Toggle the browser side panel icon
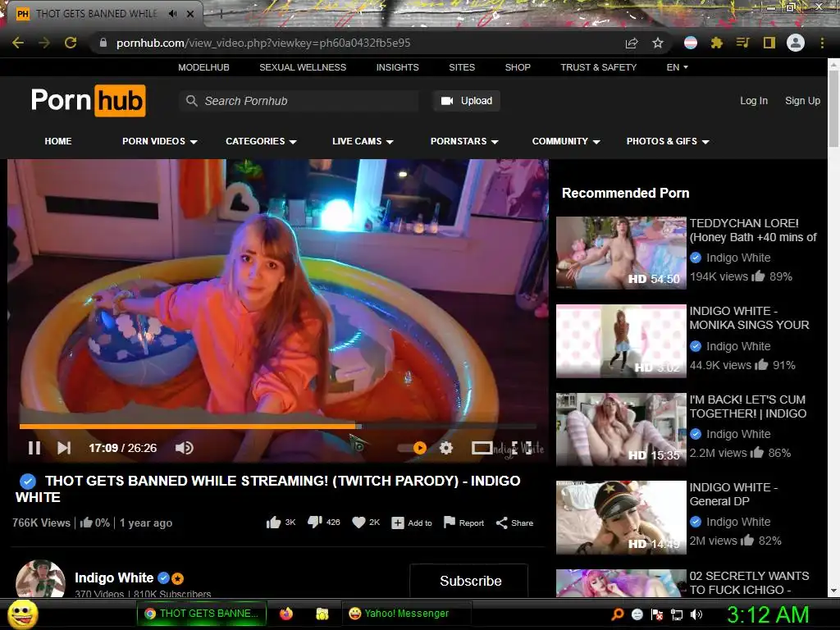The width and height of the screenshot is (840, 630). [769, 43]
